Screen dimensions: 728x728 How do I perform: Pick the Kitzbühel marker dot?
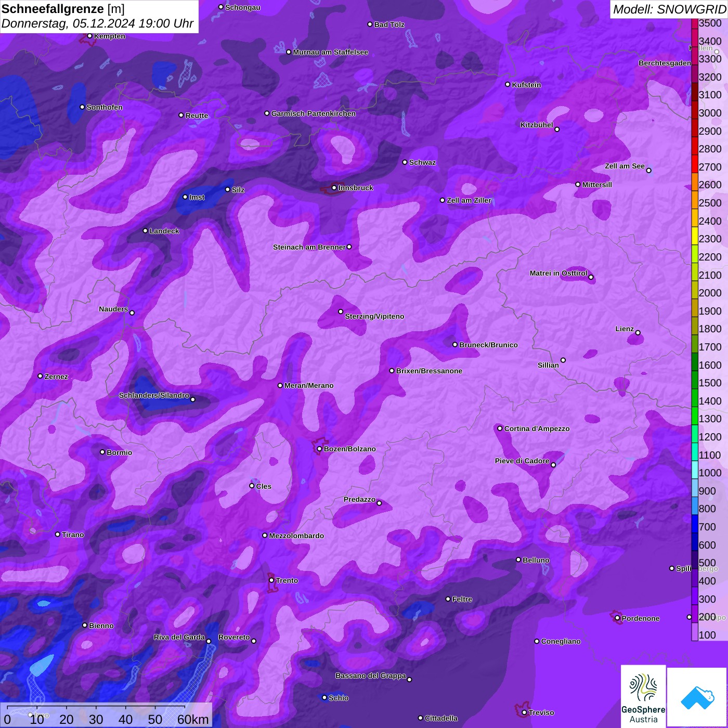(557, 129)
